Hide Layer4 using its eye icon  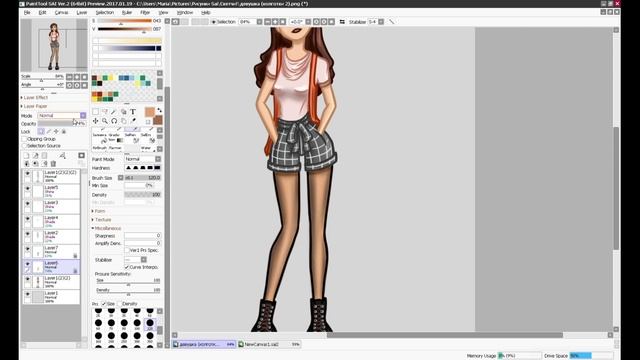27,219
